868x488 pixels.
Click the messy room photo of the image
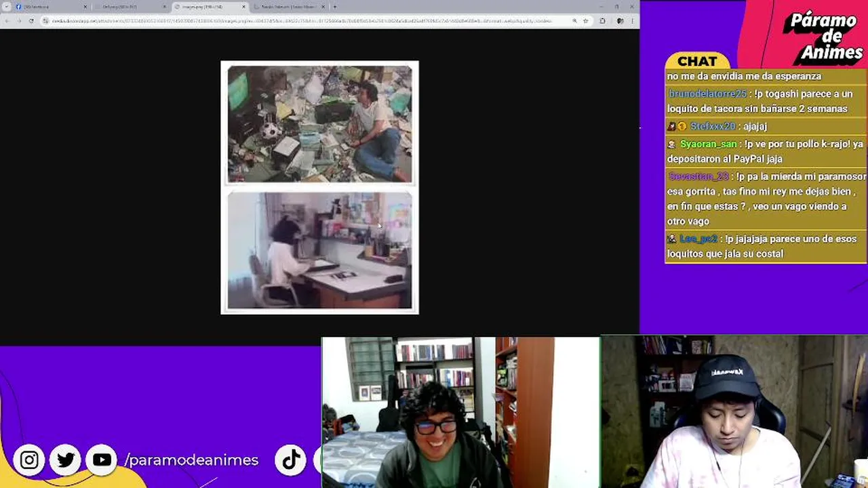pyautogui.click(x=319, y=124)
